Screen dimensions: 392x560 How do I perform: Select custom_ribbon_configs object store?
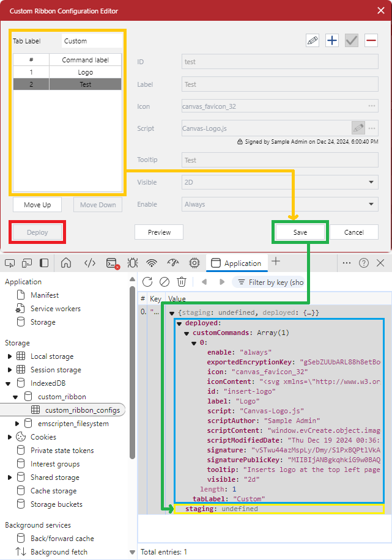coord(82,410)
